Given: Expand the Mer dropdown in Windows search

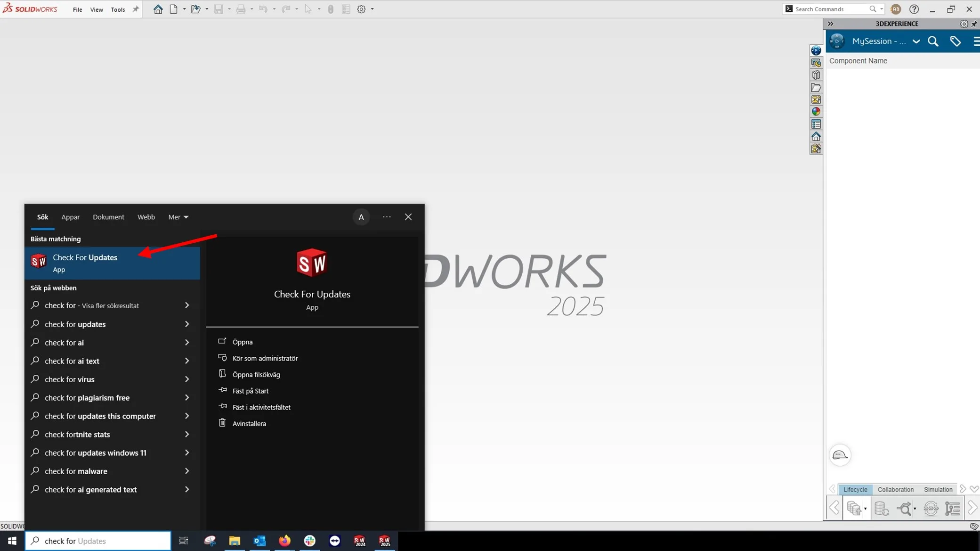Looking at the screenshot, I should pos(178,217).
